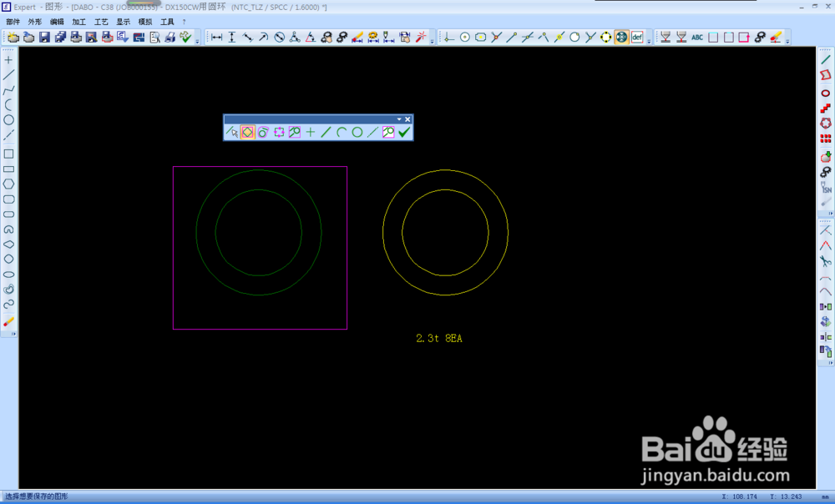Viewport: 835px width, 504px height.
Task: Filter by lines in floating toolbar
Action: (x=326, y=132)
